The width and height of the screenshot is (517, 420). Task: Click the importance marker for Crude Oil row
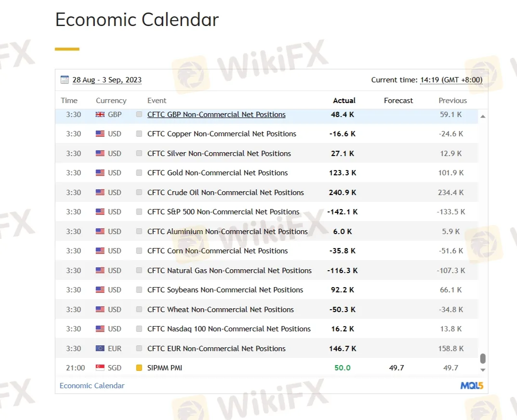(x=139, y=193)
